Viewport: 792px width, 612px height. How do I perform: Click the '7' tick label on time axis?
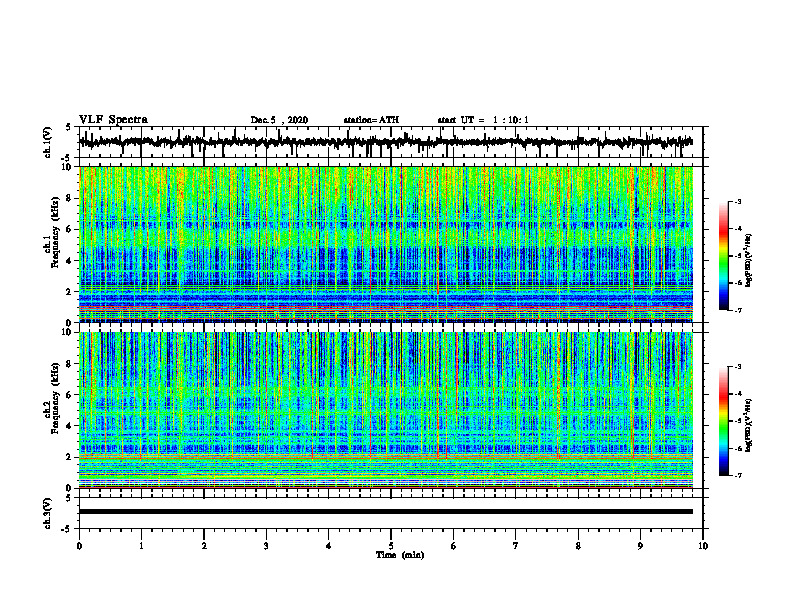pos(516,546)
